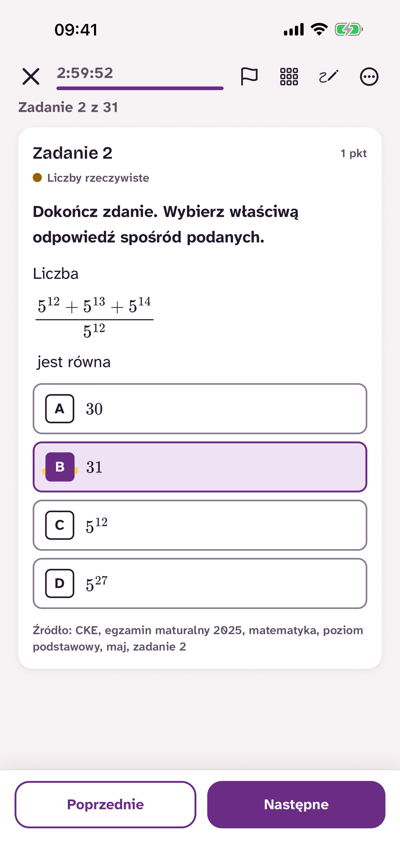The image size is (400, 868).
Task: Tap the battery charging status icon
Action: point(349,29)
